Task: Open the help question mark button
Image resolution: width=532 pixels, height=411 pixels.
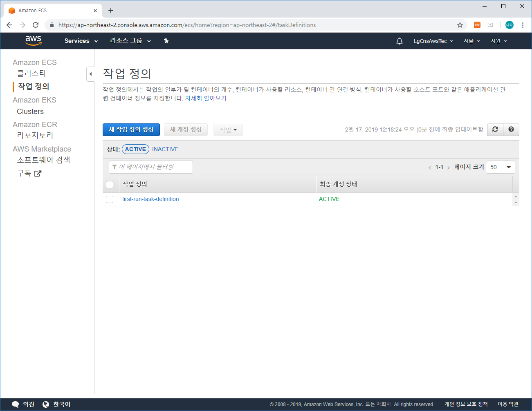Action: pyautogui.click(x=511, y=130)
